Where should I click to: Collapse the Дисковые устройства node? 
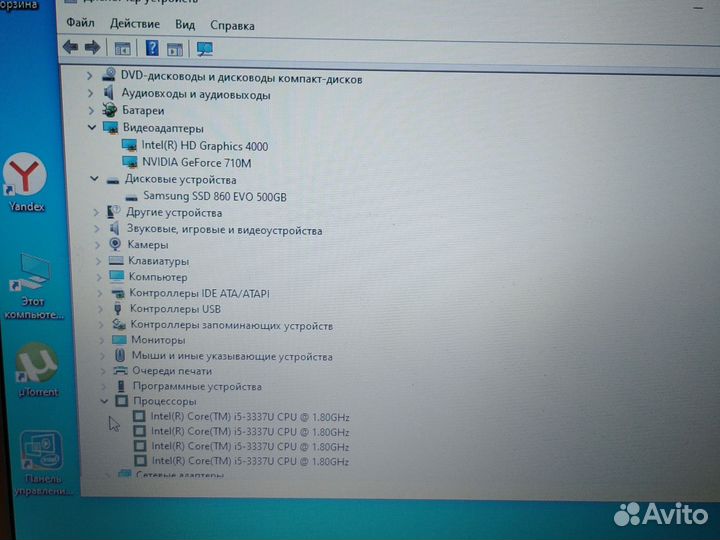(x=94, y=179)
